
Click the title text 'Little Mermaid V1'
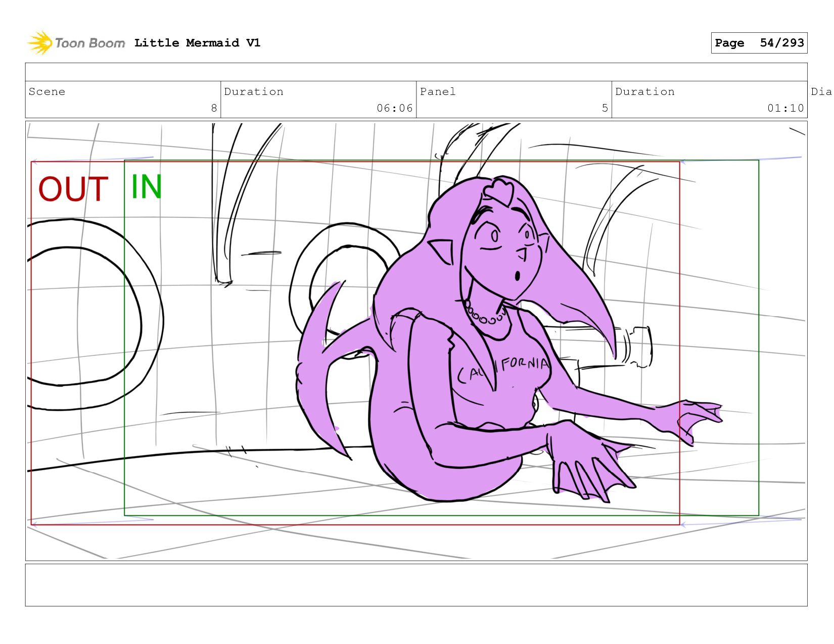click(197, 43)
